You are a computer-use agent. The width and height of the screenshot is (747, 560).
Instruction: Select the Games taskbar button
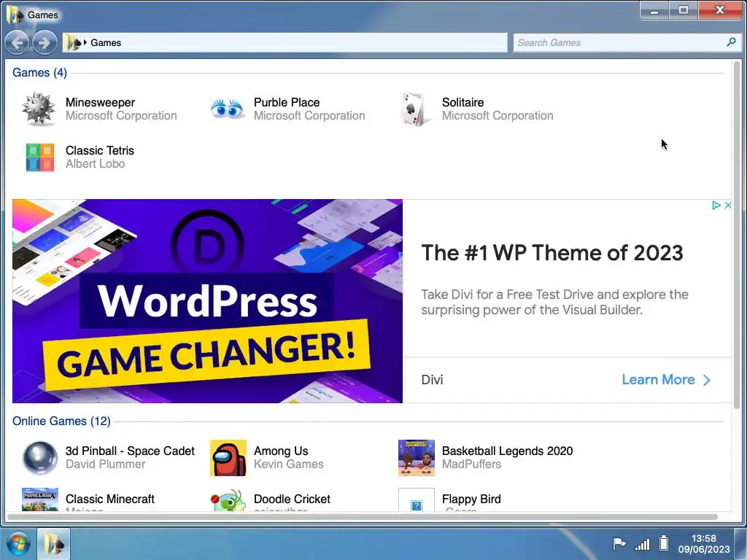click(54, 543)
